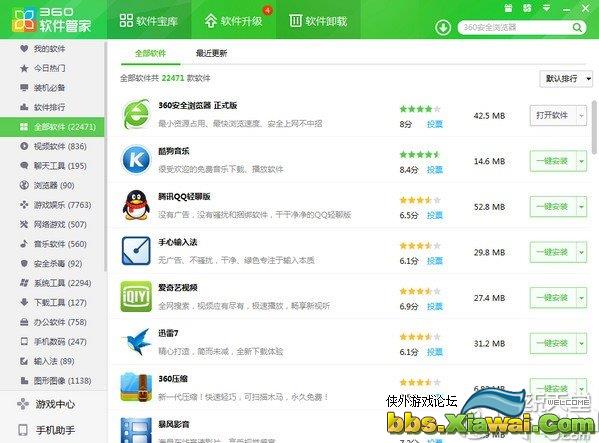Click 一键安装 for 腾讯QQ轻聊版

click(x=553, y=207)
